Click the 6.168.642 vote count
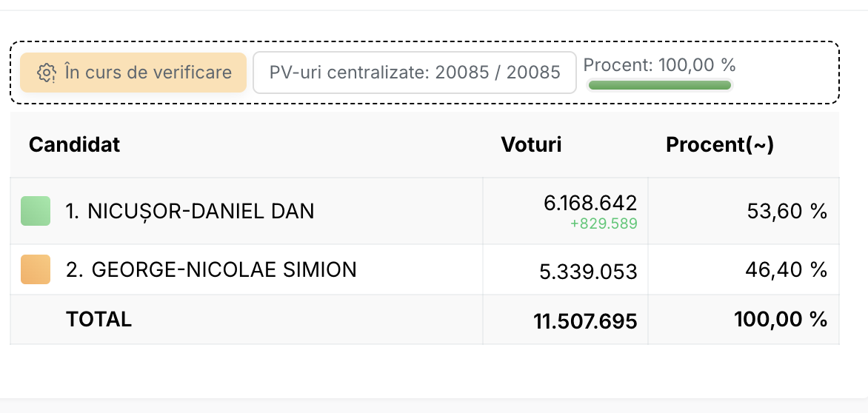868x413 pixels. (x=590, y=203)
